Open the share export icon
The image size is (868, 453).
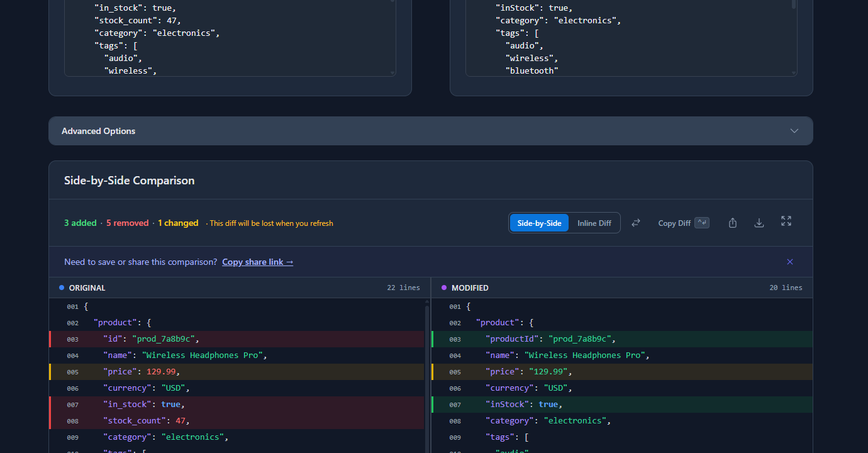[732, 222]
